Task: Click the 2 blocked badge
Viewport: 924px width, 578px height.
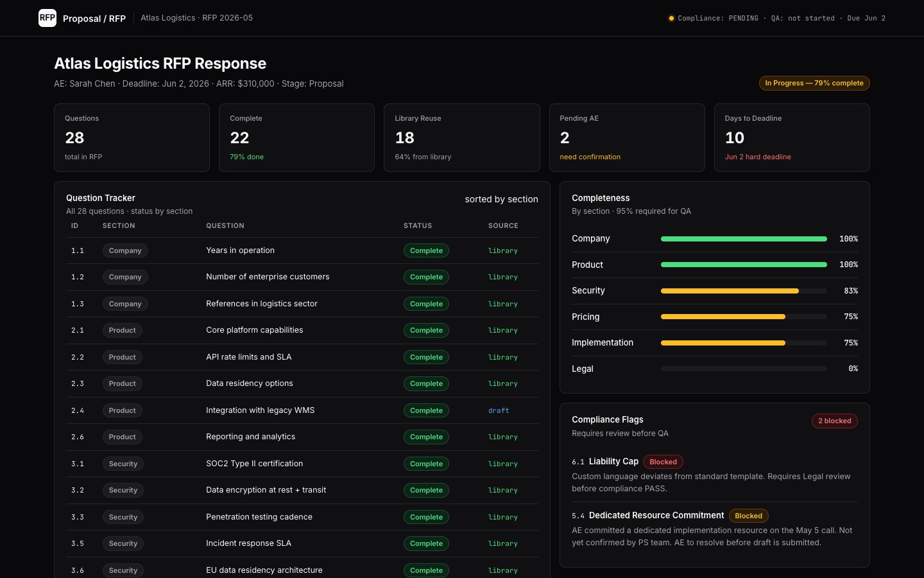Action: (x=834, y=421)
